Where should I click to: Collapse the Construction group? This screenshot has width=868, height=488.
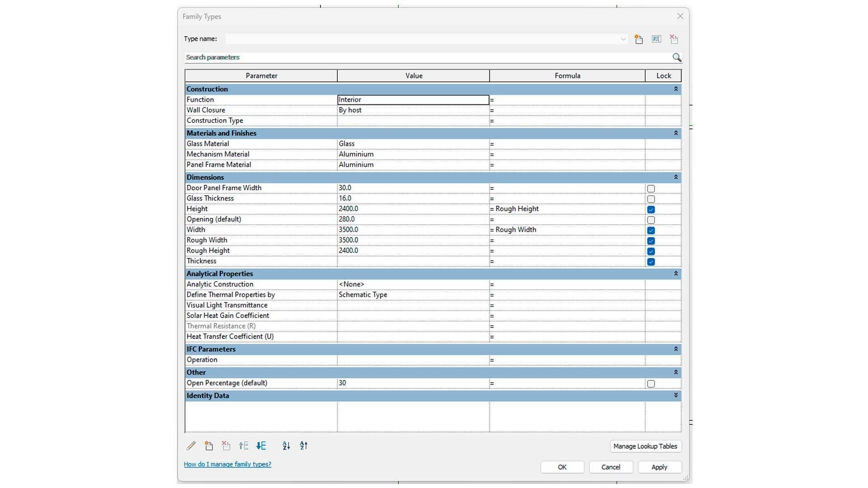pyautogui.click(x=676, y=89)
